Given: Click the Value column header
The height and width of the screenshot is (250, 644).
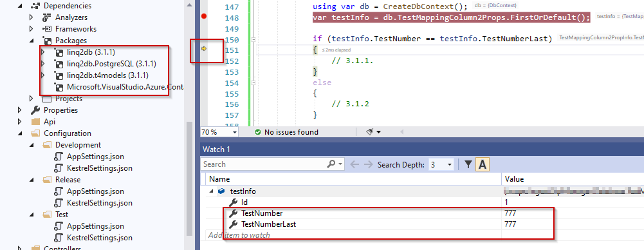Looking at the screenshot, I should point(514,179).
